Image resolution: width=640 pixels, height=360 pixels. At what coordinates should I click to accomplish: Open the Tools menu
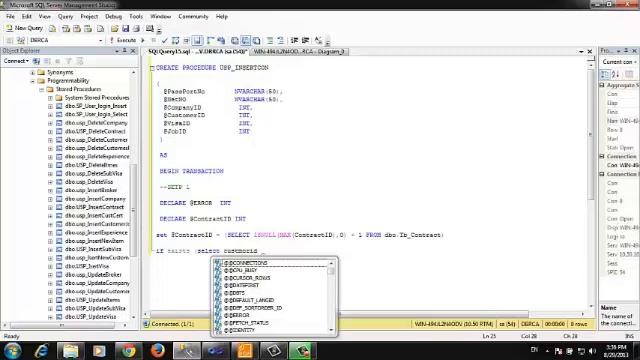(136, 17)
